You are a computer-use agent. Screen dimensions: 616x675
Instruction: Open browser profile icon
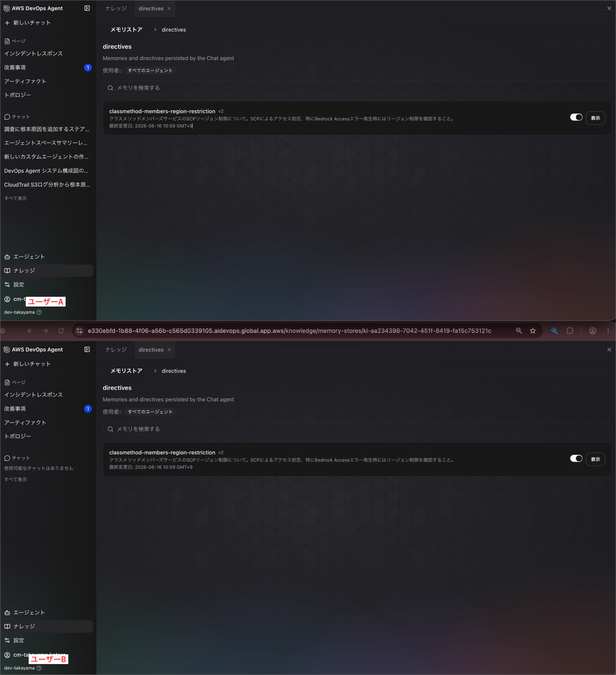593,331
